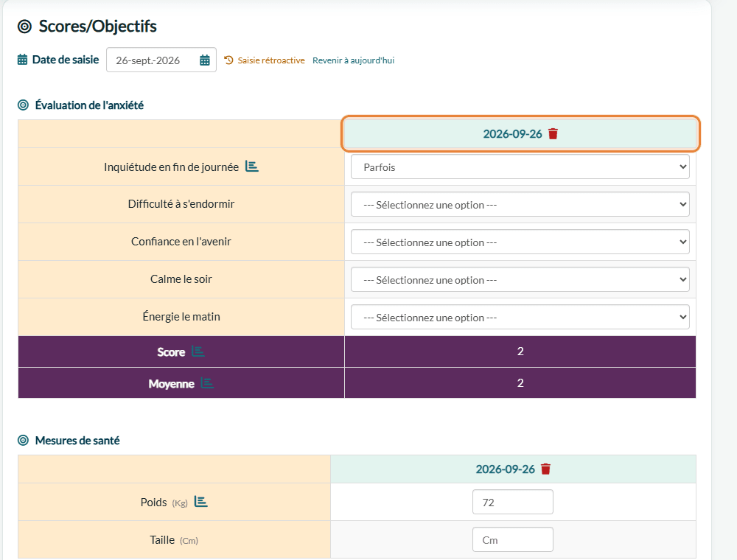Screen dimensions: 737x560
Task: Open Calme le soir dropdown
Action: [520, 279]
